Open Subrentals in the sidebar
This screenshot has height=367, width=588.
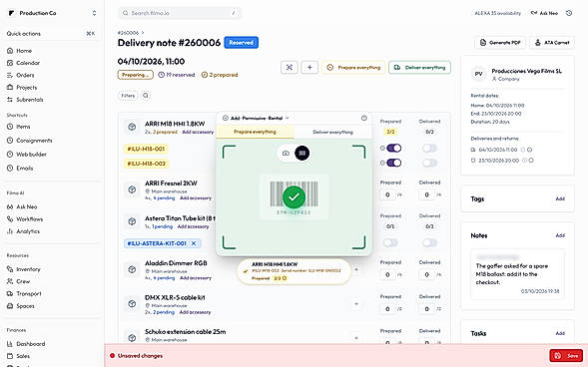(25, 100)
